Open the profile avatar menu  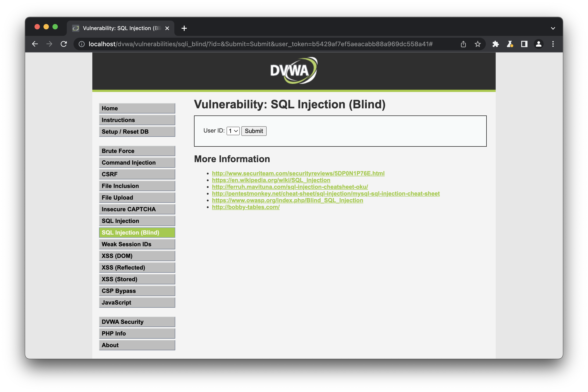538,44
